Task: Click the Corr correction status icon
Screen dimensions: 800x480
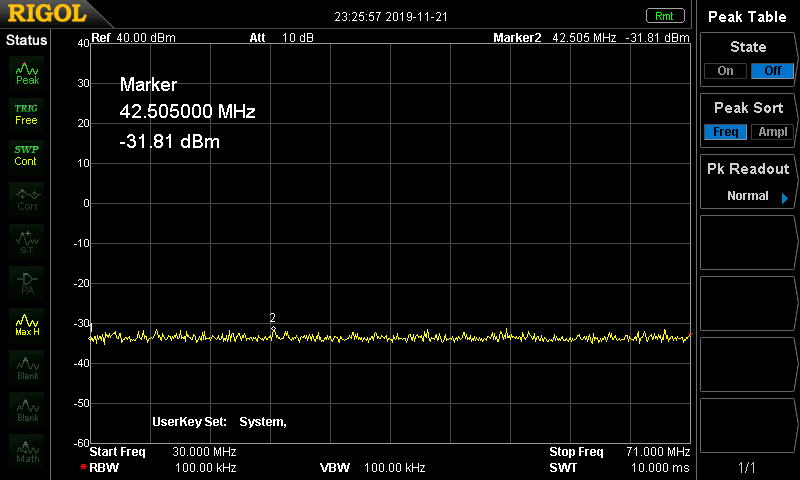Action: pos(27,199)
